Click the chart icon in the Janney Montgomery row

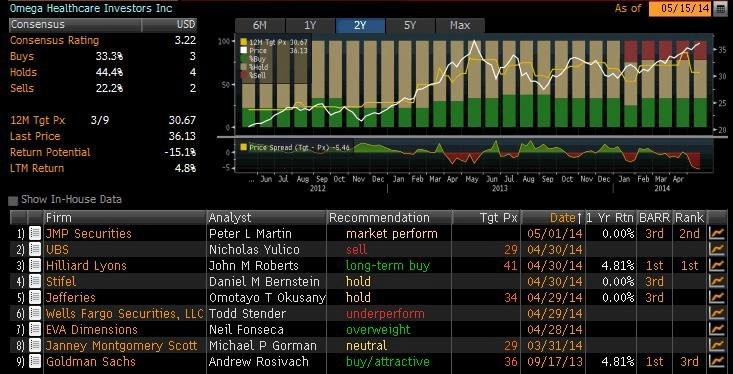pyautogui.click(x=717, y=345)
